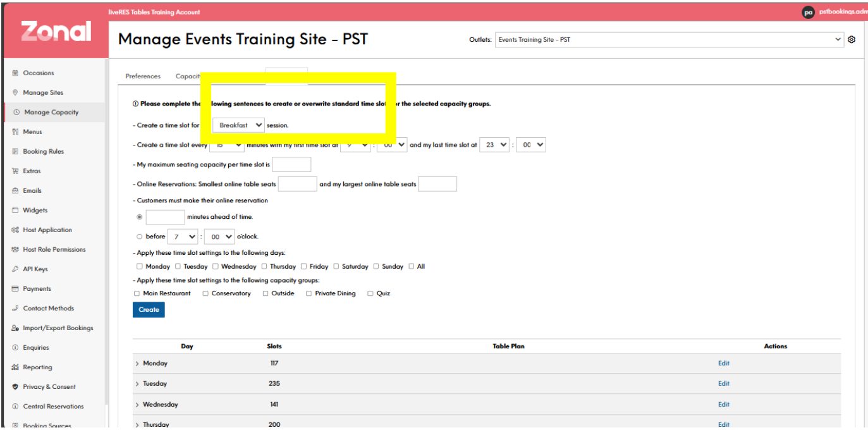Tick the Monday checkbox
This screenshot has width=868, height=430.
[139, 266]
